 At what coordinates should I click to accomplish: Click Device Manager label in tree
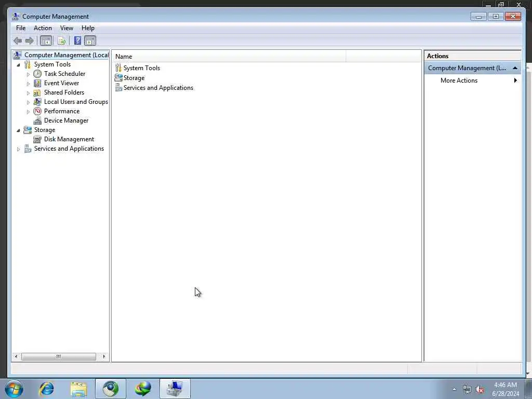click(66, 121)
